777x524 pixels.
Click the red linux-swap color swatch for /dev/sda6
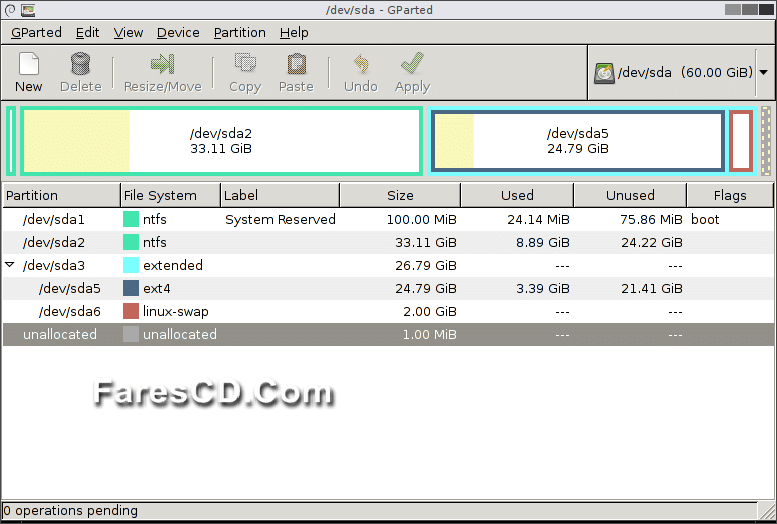(131, 311)
